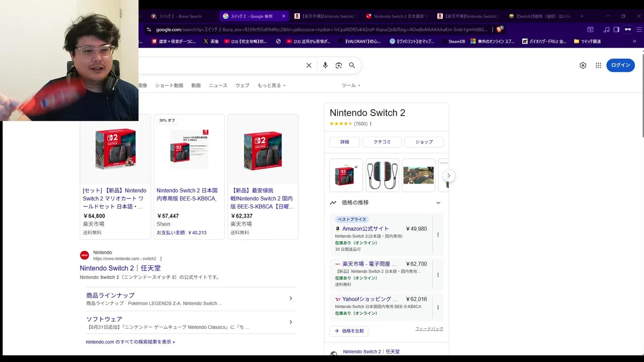Close the Google 検索 tab
Viewport: 644px width, 362px height.
(284, 16)
